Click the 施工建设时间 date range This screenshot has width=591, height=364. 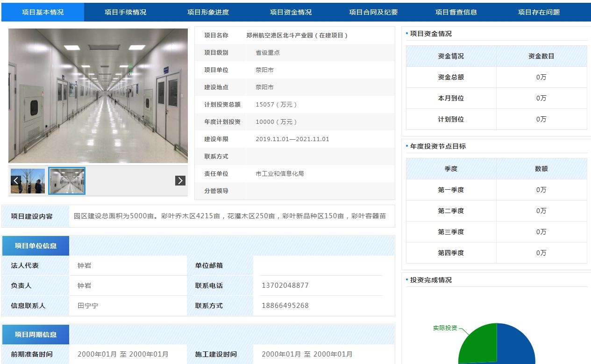click(x=307, y=354)
